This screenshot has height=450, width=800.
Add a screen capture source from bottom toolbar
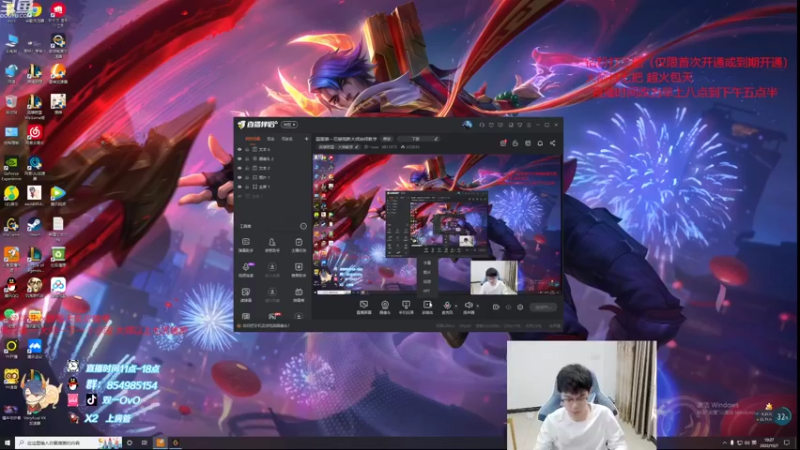click(x=364, y=307)
